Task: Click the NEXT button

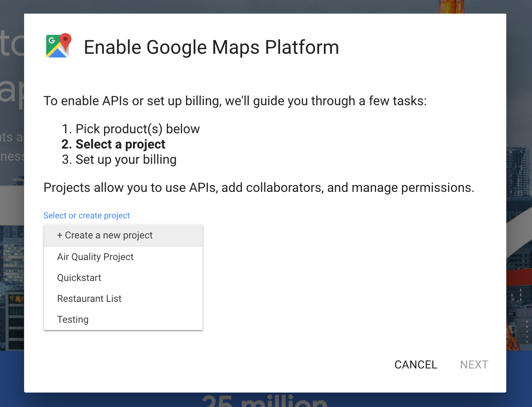Action: (474, 364)
